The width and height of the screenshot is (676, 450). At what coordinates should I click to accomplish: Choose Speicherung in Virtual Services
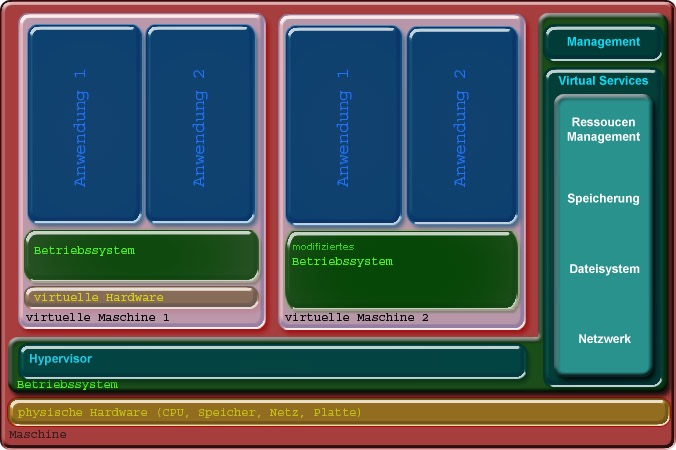[x=603, y=199]
